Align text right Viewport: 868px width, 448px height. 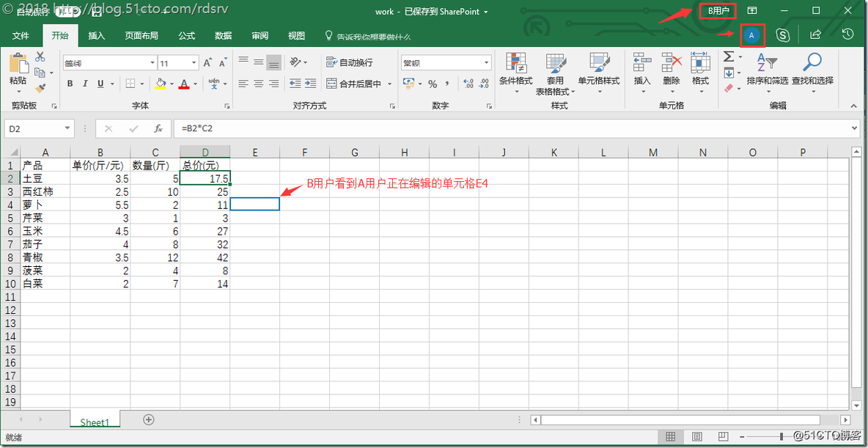click(273, 84)
